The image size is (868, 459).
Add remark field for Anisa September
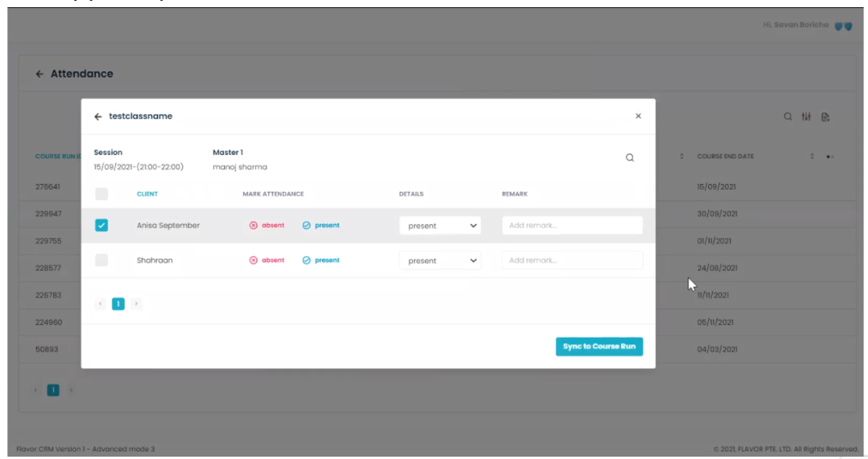(572, 226)
